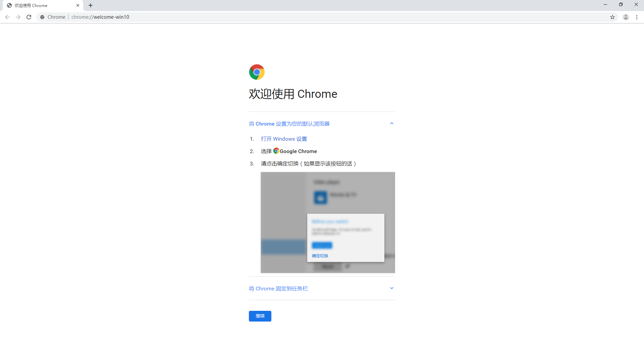The width and height of the screenshot is (644, 348).
Task: Click the small Chrome icon beside Google Chrome
Action: pos(276,151)
